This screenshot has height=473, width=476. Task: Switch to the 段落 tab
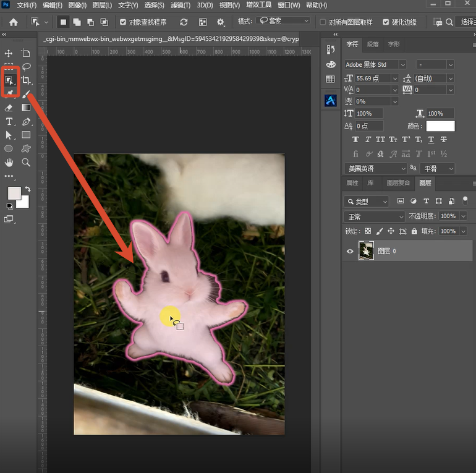[x=373, y=45]
